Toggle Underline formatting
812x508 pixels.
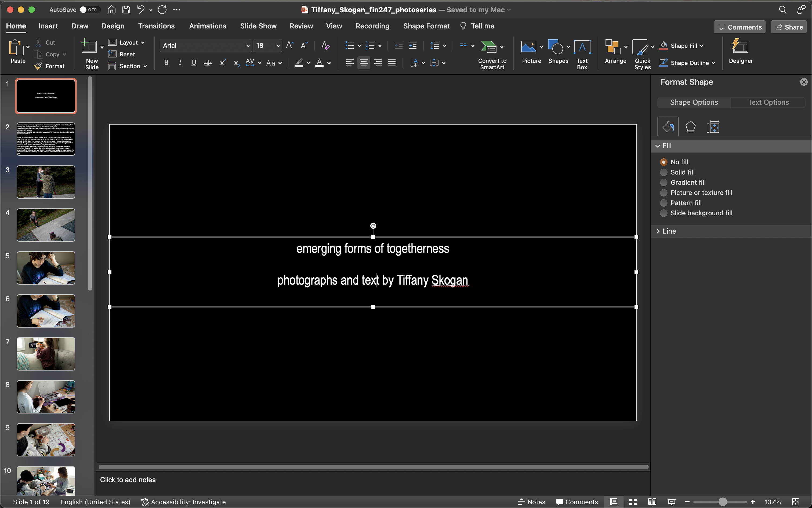pyautogui.click(x=194, y=63)
